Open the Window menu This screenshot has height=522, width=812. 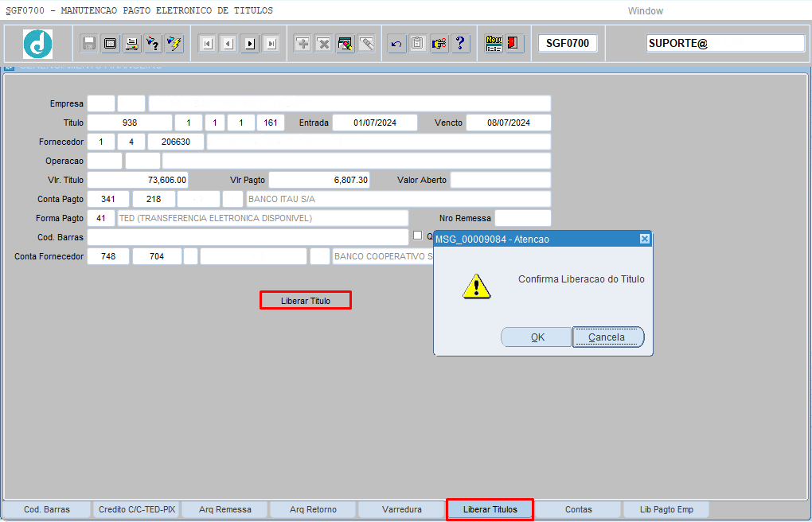[x=645, y=10]
